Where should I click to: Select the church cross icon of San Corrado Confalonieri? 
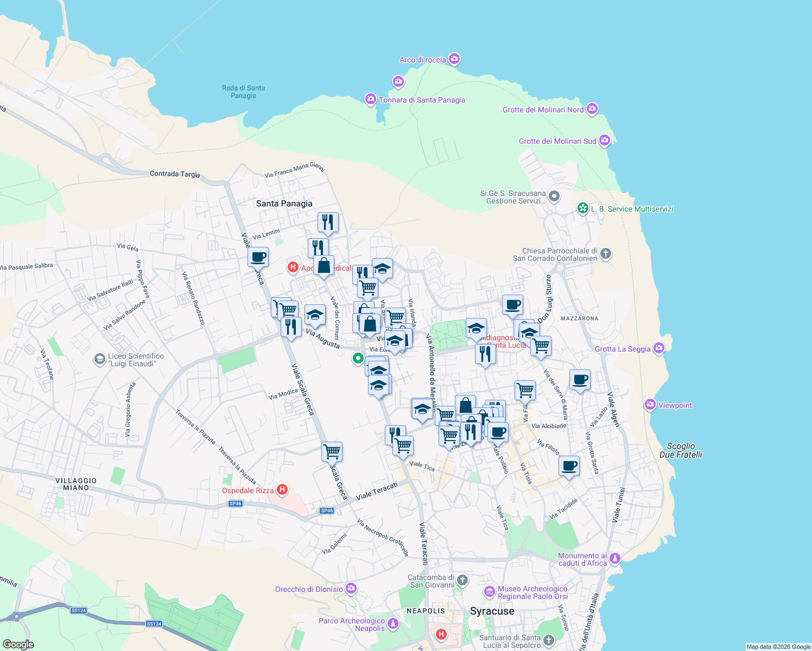pos(605,253)
